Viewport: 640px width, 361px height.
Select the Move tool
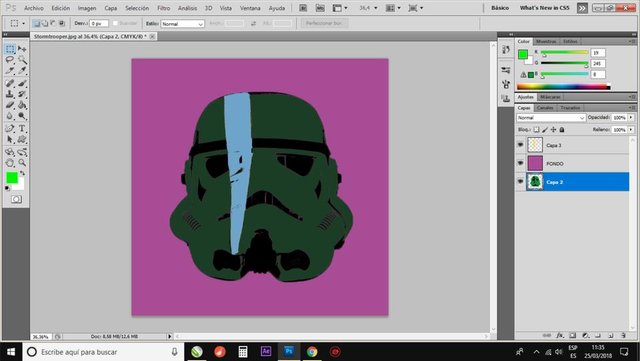[22, 49]
